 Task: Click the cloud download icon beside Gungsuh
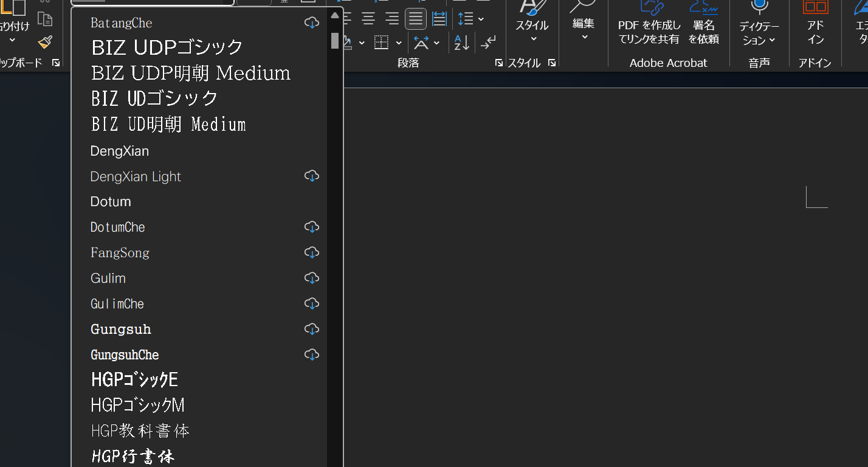tap(312, 329)
